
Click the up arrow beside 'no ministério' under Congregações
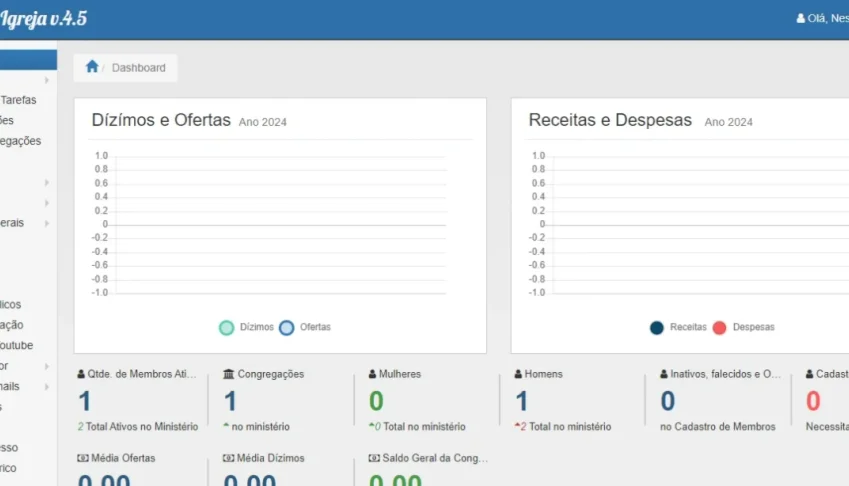point(226,425)
